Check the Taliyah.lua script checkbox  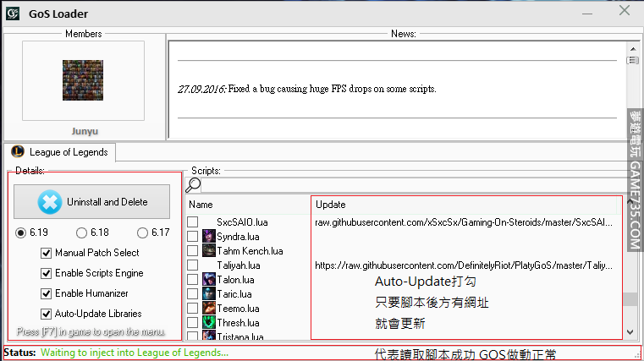pos(193,265)
